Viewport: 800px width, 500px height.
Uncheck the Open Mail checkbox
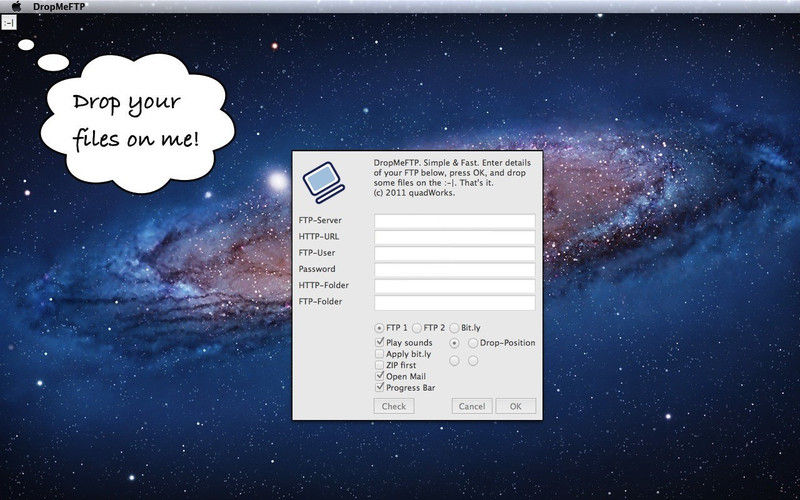pos(380,376)
